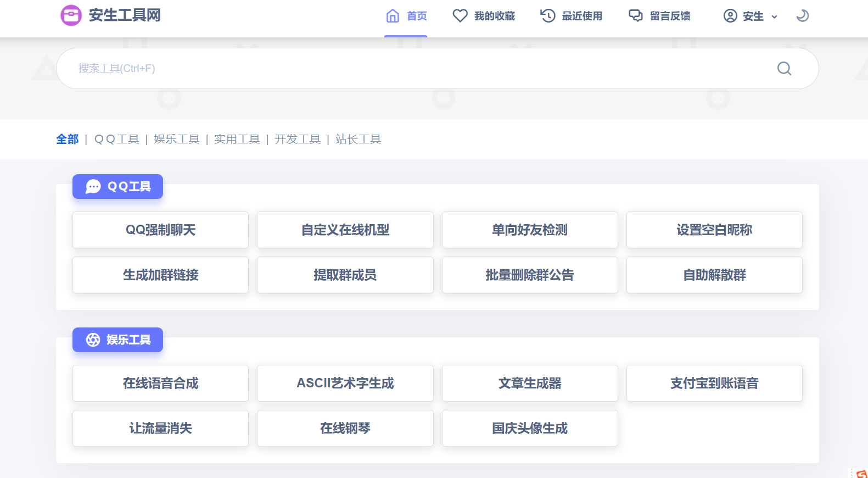Screen dimensions: 868x478
Task: Expand the 安生 account dropdown arrow
Action: coord(775,17)
